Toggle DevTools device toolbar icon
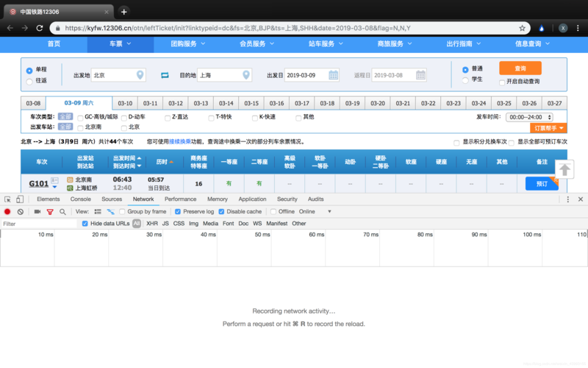Viewport: 588px width, 368px height. click(x=20, y=199)
